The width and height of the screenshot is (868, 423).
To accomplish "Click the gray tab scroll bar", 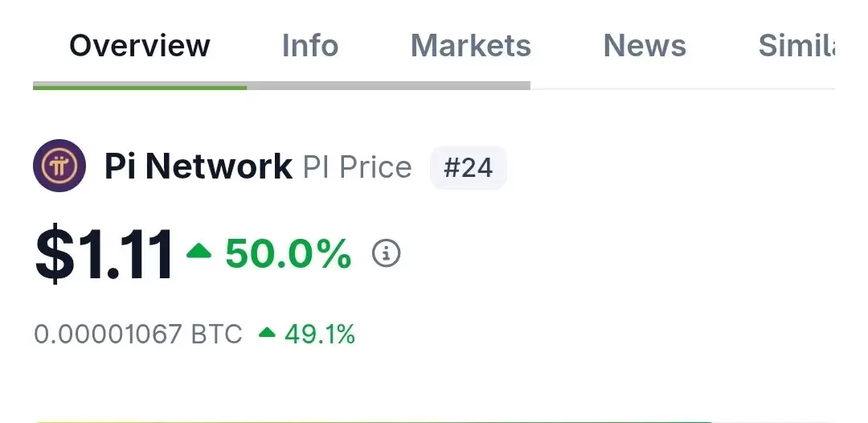I will 389,86.
